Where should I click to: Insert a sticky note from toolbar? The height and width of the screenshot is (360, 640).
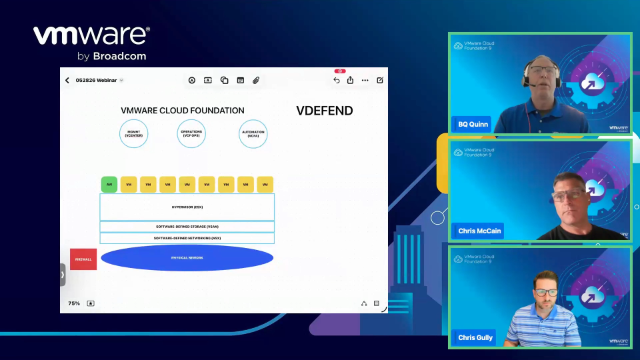click(240, 80)
